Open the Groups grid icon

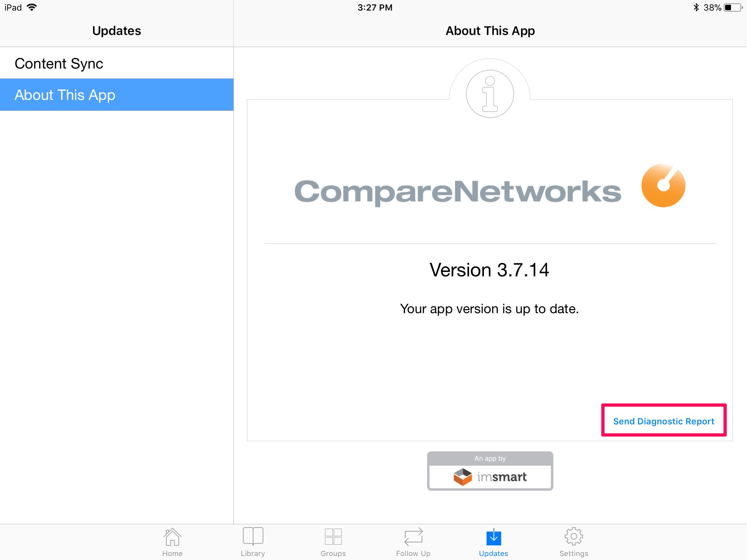click(x=333, y=537)
